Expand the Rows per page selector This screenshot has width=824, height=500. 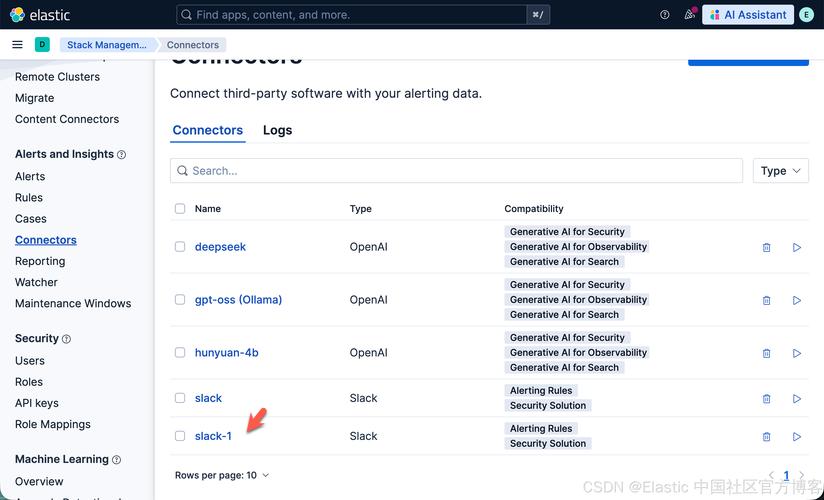coord(222,476)
